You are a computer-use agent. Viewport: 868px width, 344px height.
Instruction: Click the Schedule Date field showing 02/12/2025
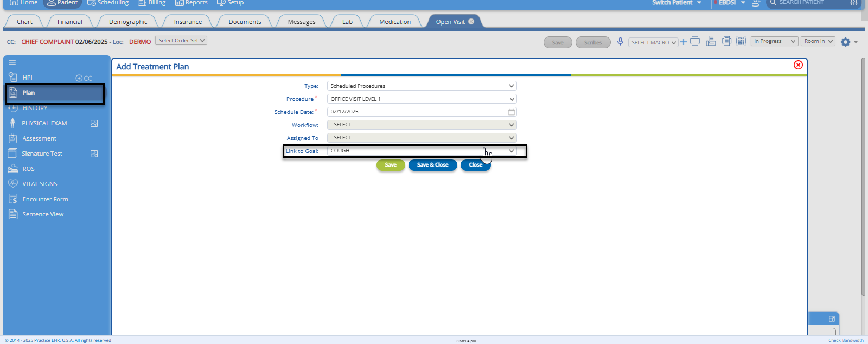coord(422,112)
